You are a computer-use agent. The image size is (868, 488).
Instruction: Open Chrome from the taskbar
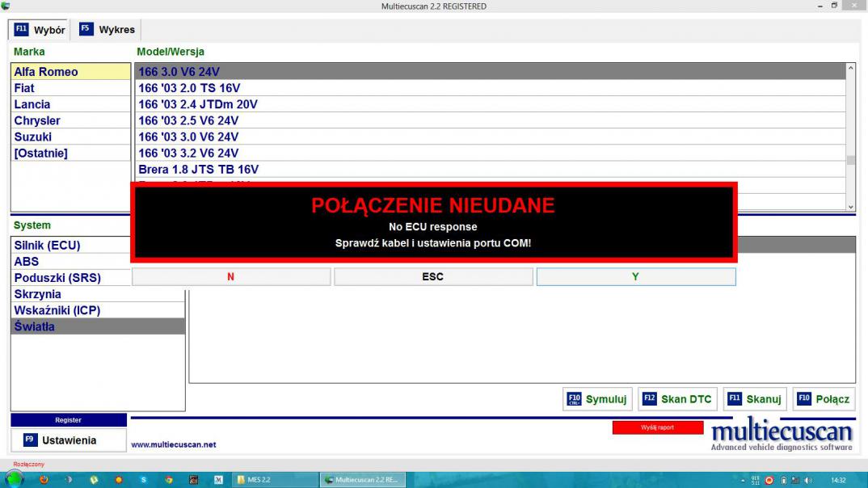pos(169,480)
